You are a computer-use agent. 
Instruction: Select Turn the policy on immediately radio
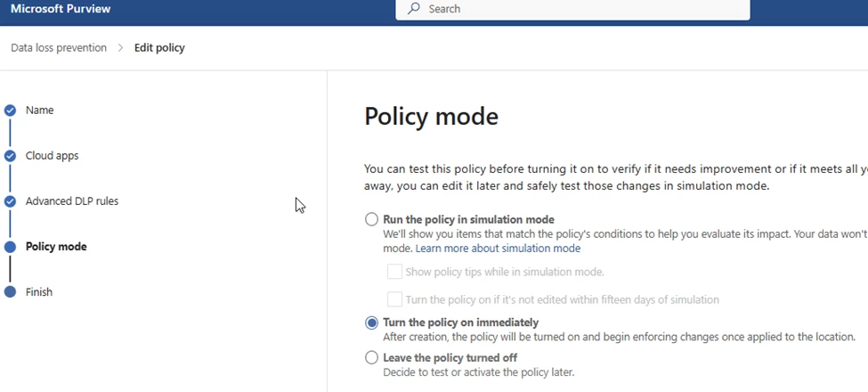tap(371, 323)
